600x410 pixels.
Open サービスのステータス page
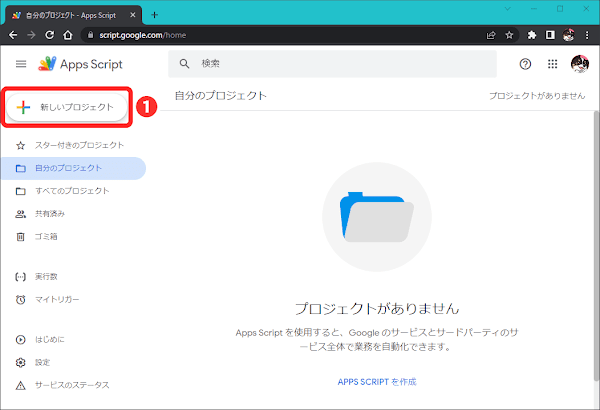click(73, 385)
